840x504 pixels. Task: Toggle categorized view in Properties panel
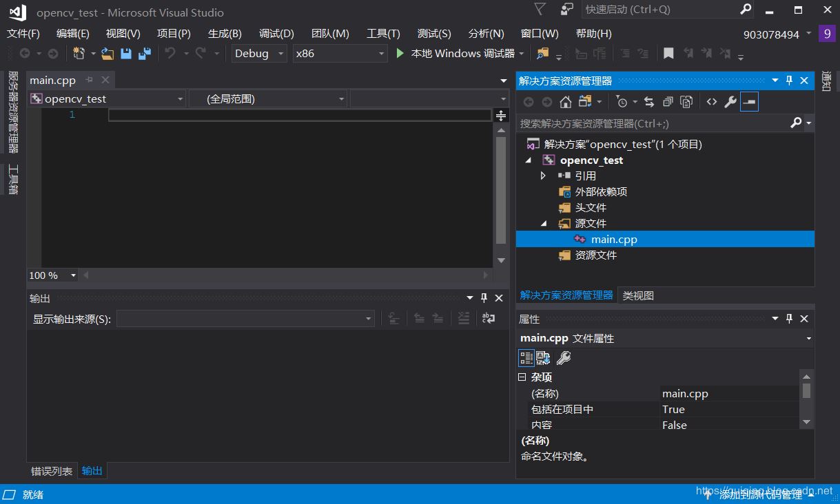coord(526,358)
